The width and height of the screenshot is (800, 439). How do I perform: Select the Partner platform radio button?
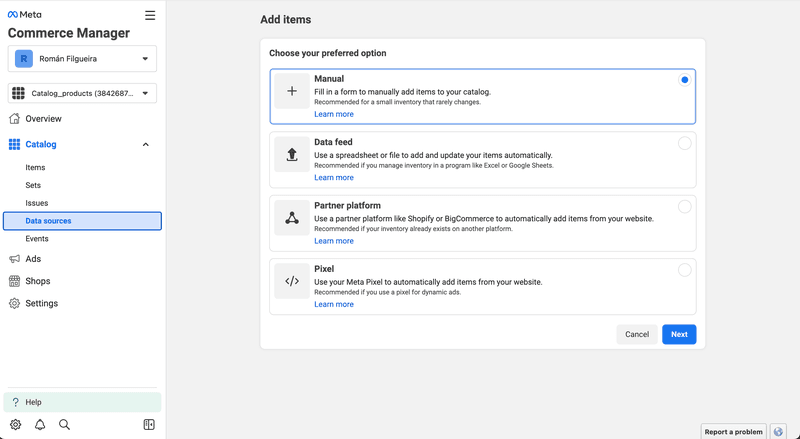coord(685,207)
